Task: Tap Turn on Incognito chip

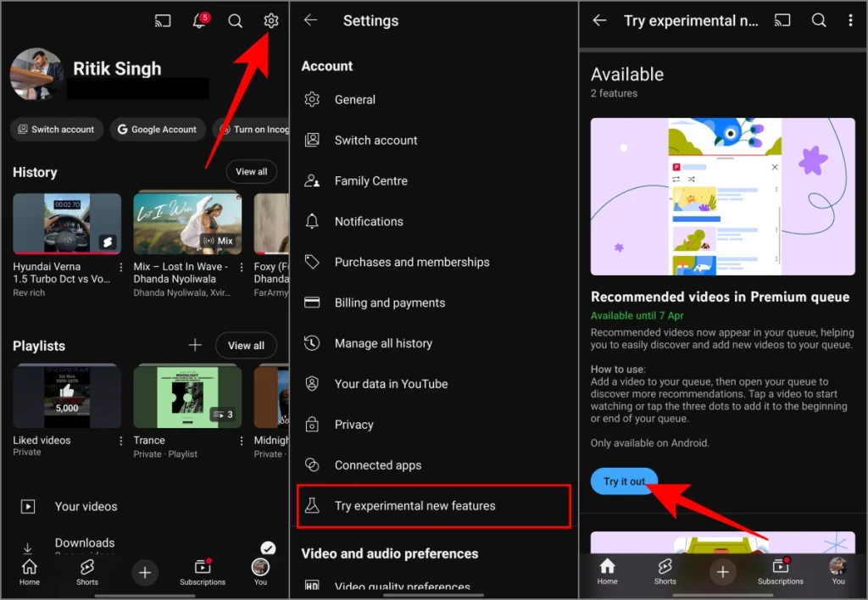Action: (x=253, y=129)
